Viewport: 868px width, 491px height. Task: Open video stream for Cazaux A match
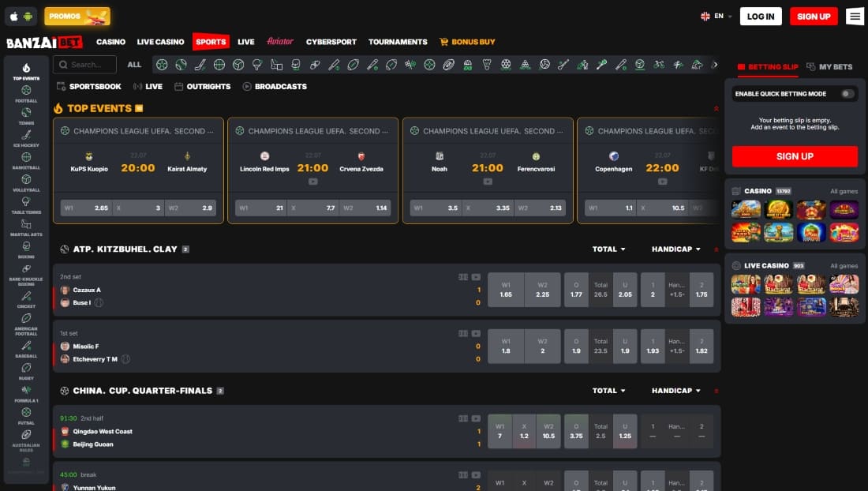pyautogui.click(x=476, y=277)
